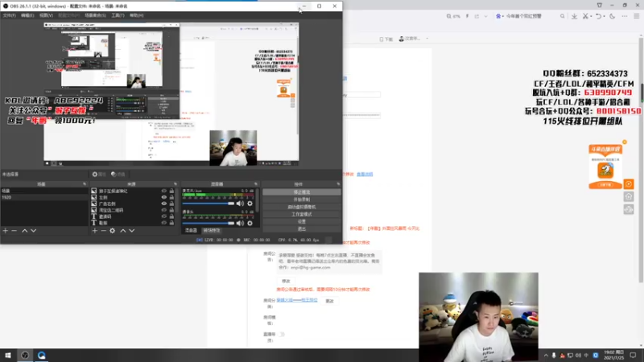This screenshot has height=362, width=644.
Task: Click the microphone/Aux volume slider
Action: pyautogui.click(x=208, y=204)
